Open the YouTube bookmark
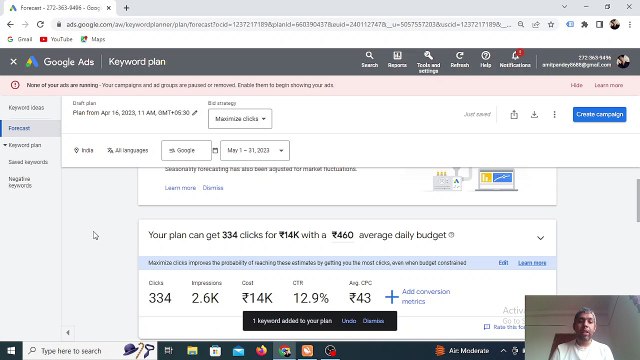 [56, 39]
